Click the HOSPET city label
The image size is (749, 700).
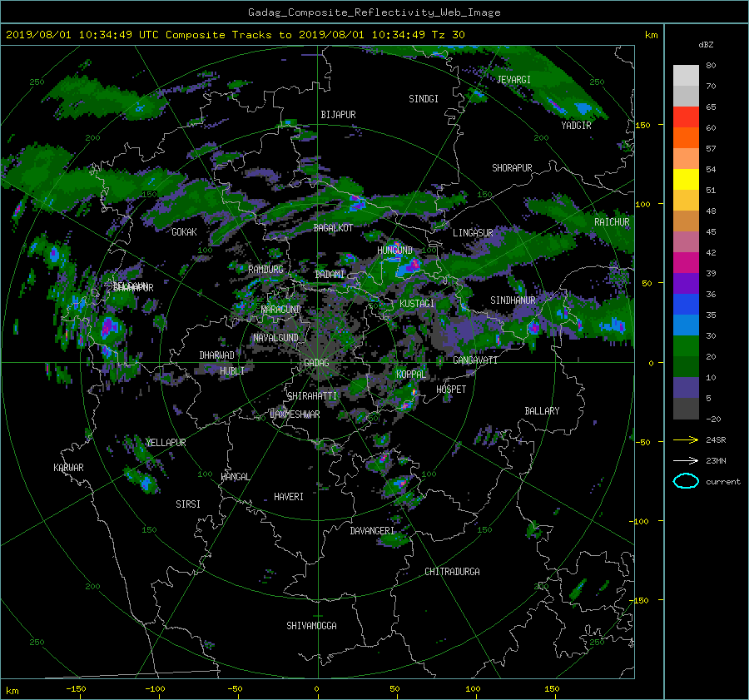point(451,390)
